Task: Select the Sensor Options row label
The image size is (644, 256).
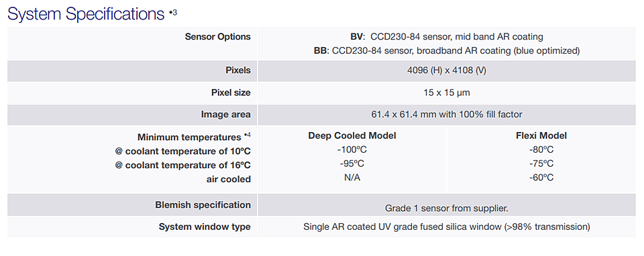Action: click(x=217, y=36)
